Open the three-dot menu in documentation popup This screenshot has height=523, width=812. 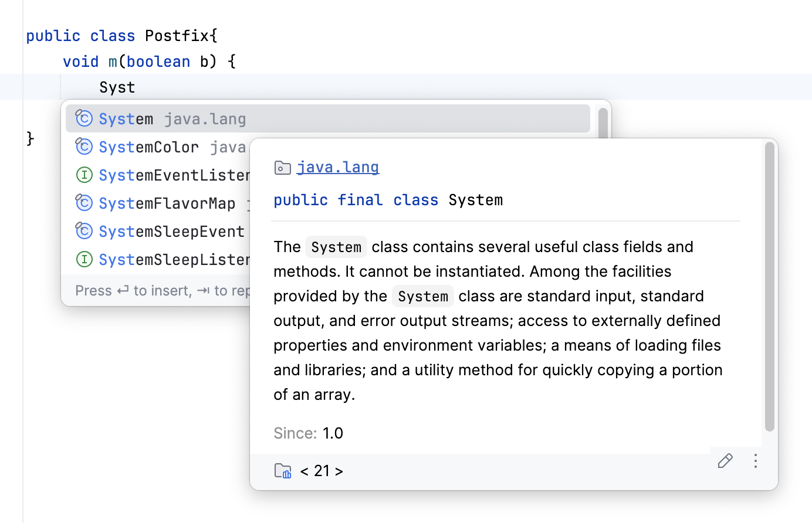pyautogui.click(x=755, y=461)
